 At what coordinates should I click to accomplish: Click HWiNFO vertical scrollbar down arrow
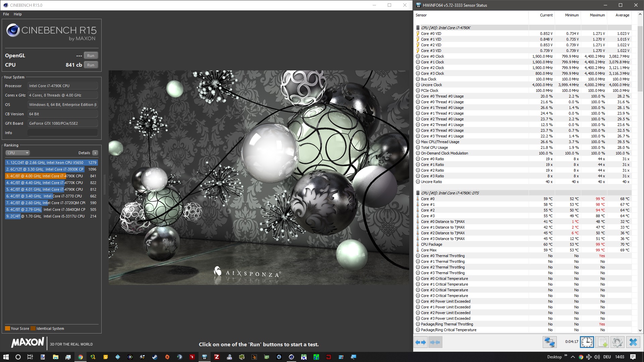click(640, 330)
